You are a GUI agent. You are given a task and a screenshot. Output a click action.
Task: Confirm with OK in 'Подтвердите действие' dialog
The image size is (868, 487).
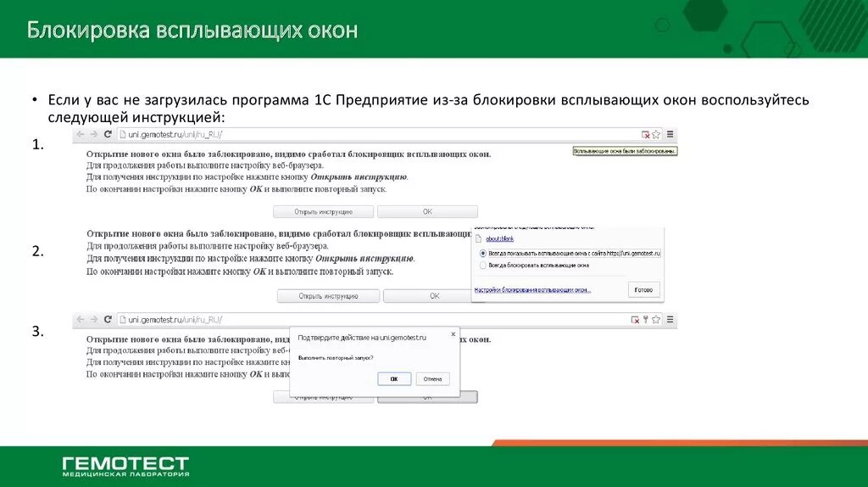click(394, 379)
